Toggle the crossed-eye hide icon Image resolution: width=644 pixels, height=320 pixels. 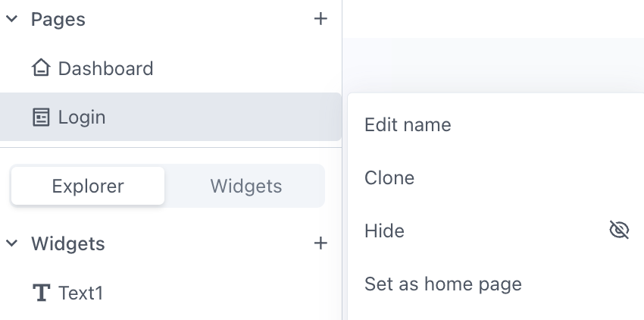tap(619, 230)
